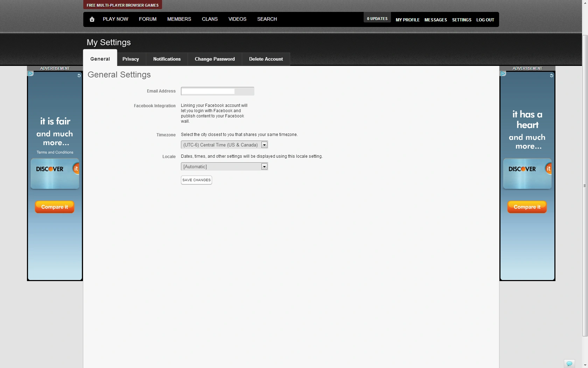Switch to the General tab
This screenshot has width=588, height=368.
(100, 59)
